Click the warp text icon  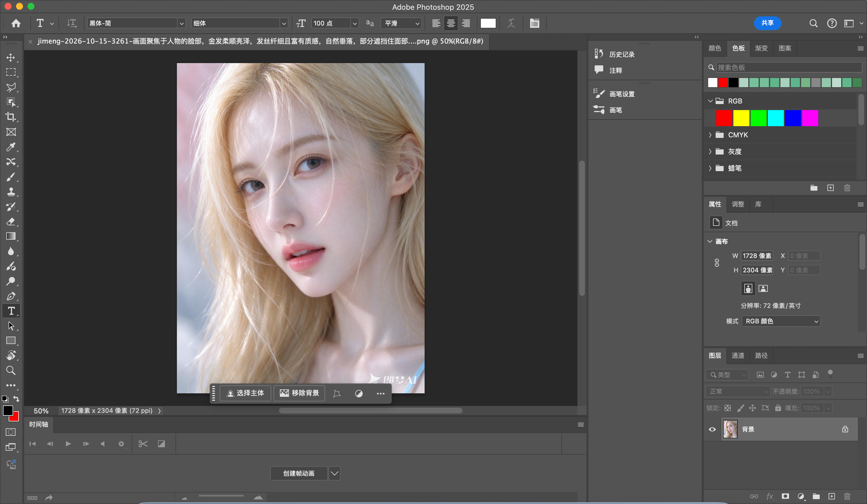pos(511,23)
